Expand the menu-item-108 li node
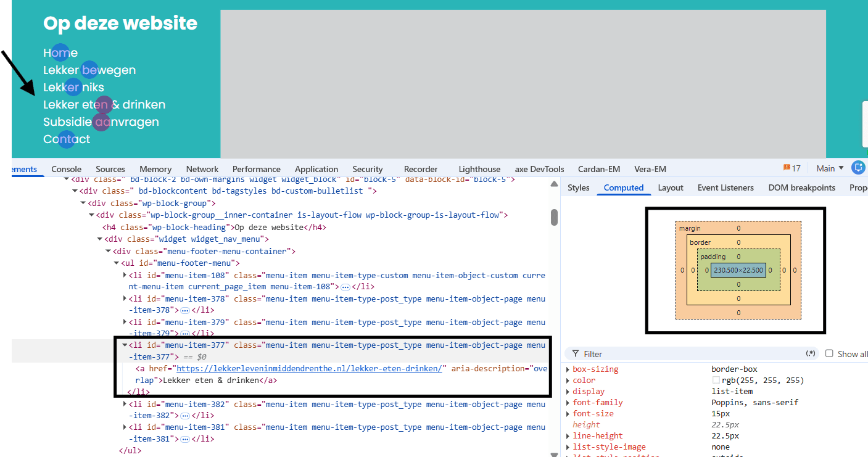868x457 pixels. (125, 275)
